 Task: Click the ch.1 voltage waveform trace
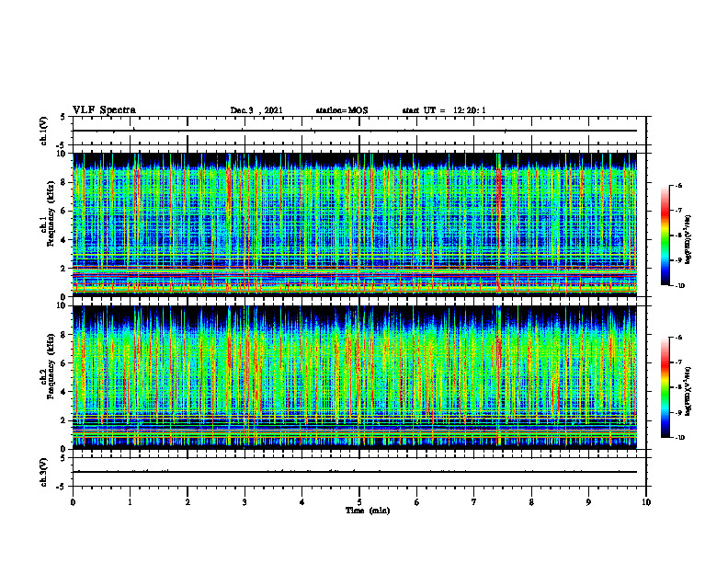(x=355, y=131)
